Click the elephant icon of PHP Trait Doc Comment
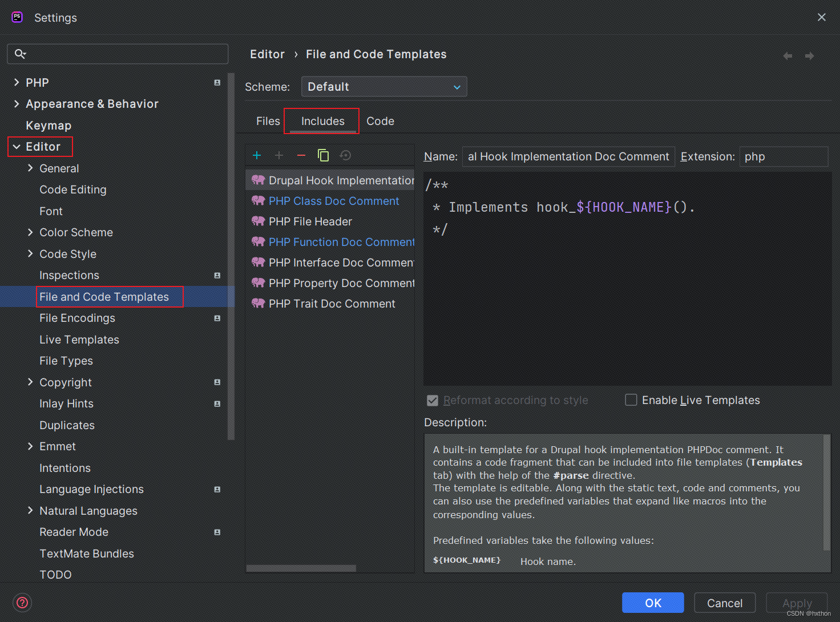840x622 pixels. point(258,303)
